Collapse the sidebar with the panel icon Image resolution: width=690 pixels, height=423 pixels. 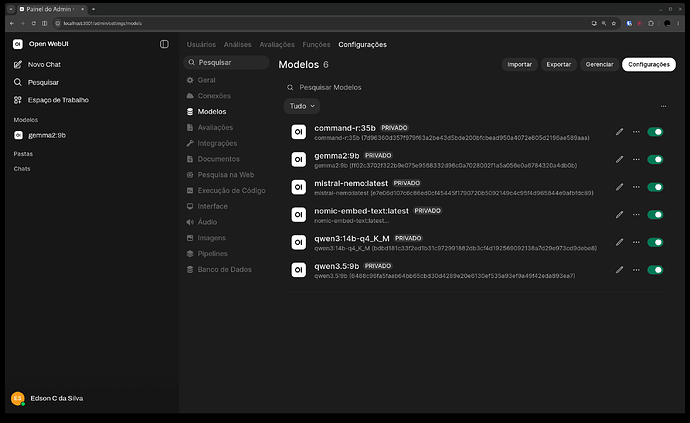coord(164,44)
